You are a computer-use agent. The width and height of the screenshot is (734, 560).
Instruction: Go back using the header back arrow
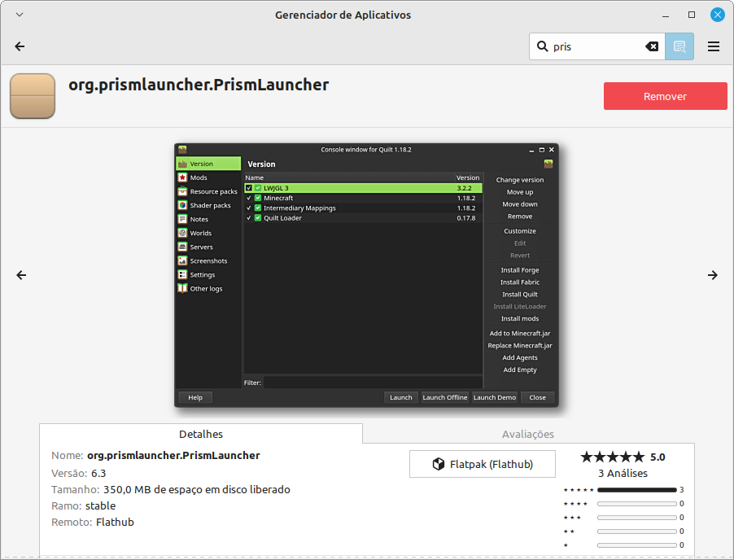(x=20, y=46)
